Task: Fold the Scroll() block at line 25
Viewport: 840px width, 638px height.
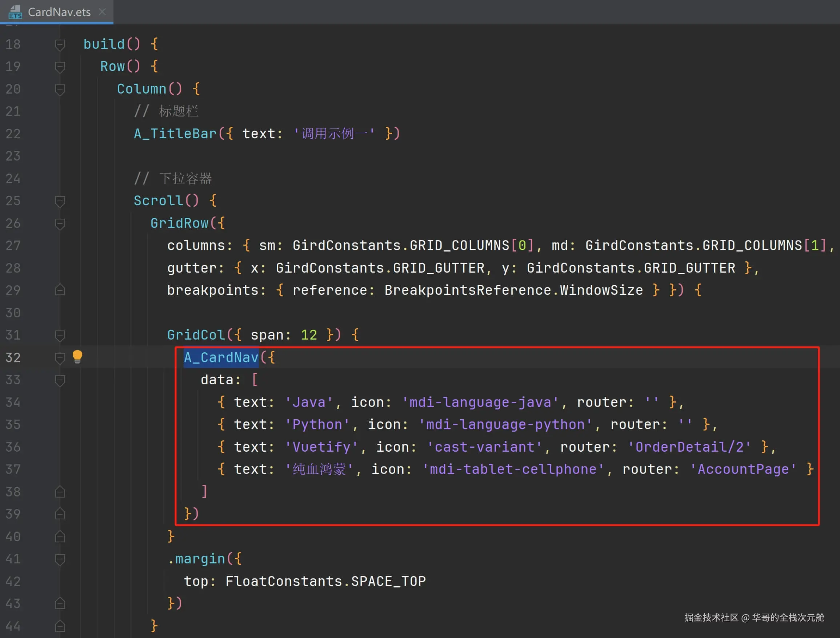Action: tap(60, 201)
